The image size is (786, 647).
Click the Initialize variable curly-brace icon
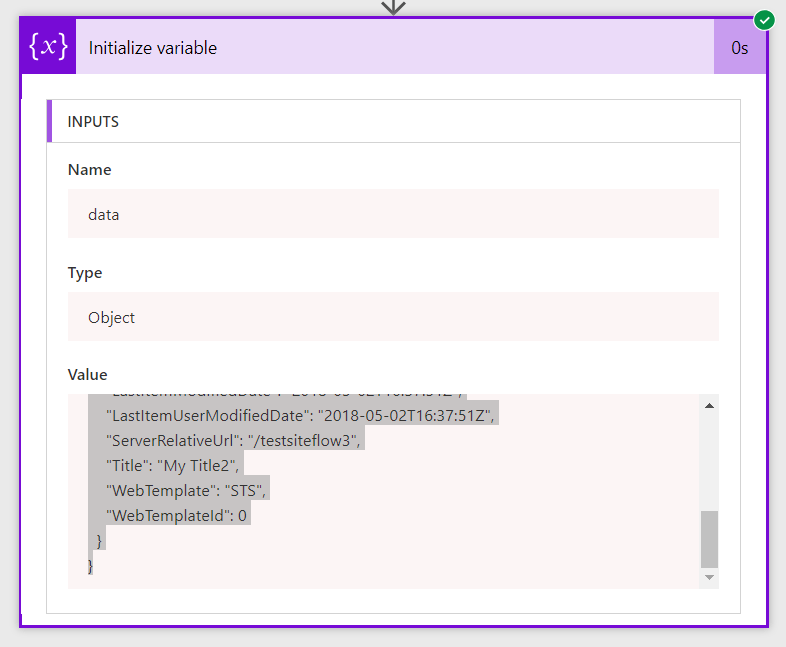click(48, 47)
